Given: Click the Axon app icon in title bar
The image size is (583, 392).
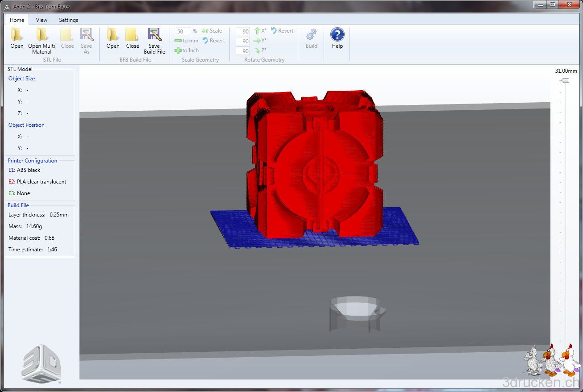Looking at the screenshot, I should coord(7,6).
